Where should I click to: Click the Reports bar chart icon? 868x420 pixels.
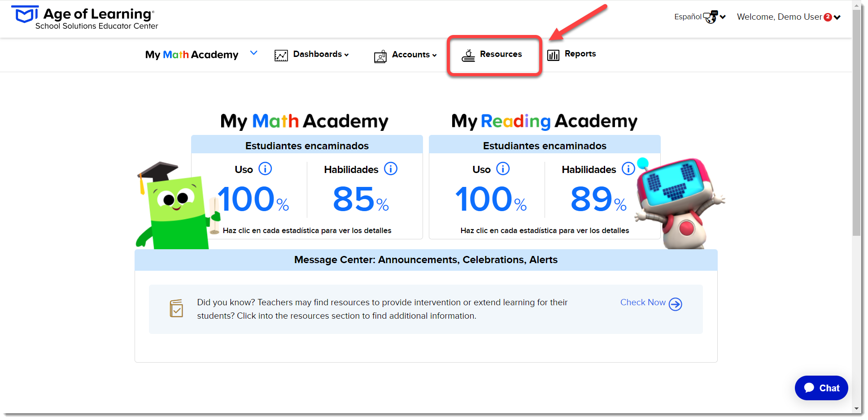(554, 55)
